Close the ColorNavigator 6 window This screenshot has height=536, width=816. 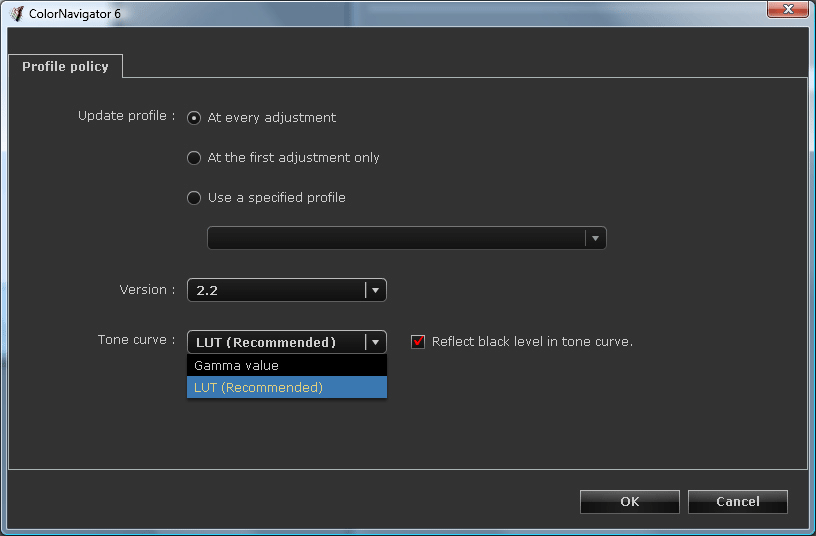coord(788,9)
